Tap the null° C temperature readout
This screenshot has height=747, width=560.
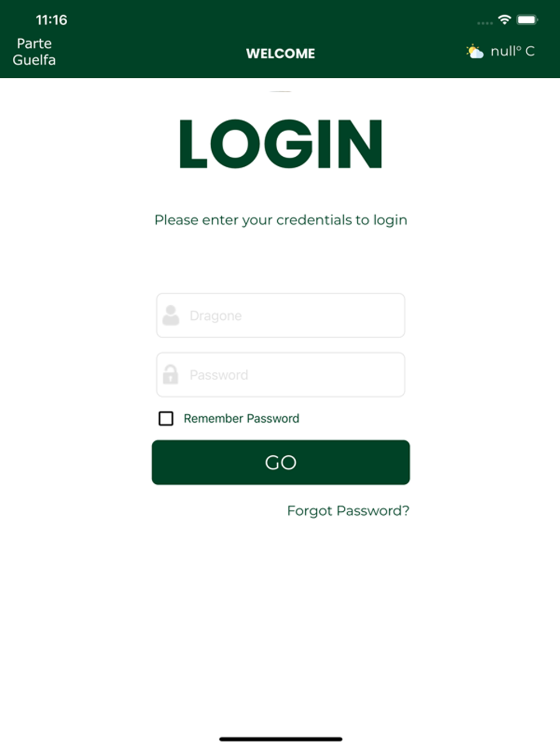[x=512, y=52]
